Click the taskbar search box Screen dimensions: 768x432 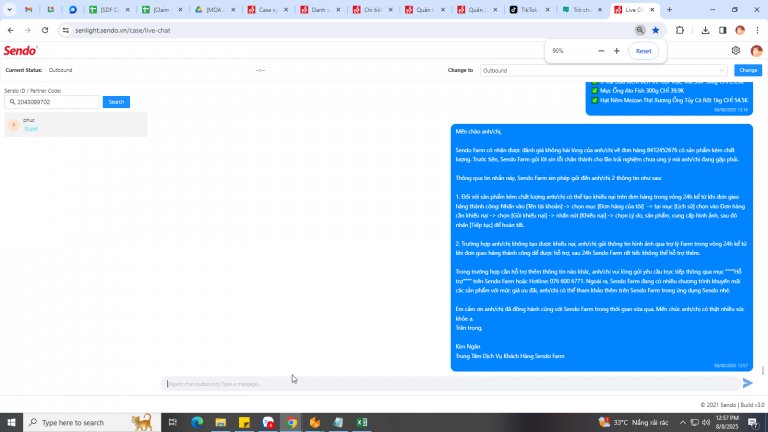tap(92, 422)
